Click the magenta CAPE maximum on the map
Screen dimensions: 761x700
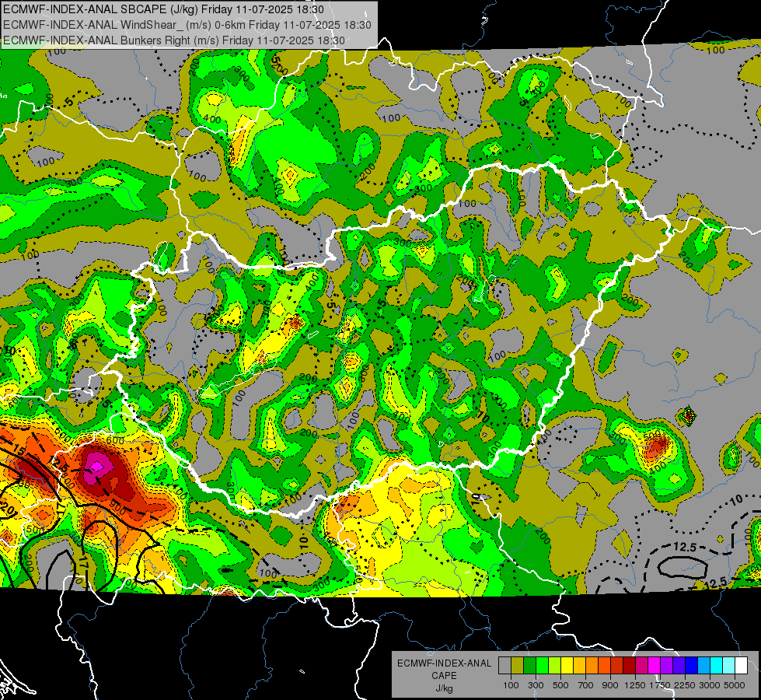(97, 467)
